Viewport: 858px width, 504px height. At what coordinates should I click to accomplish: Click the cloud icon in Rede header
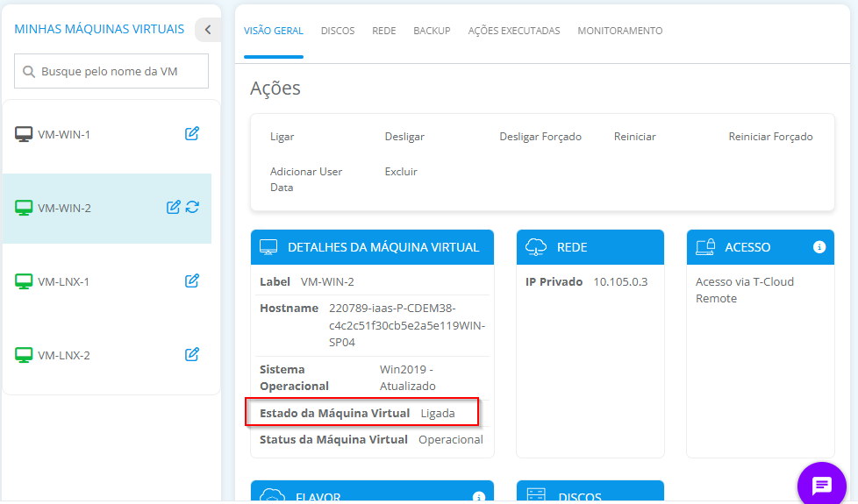click(x=536, y=247)
